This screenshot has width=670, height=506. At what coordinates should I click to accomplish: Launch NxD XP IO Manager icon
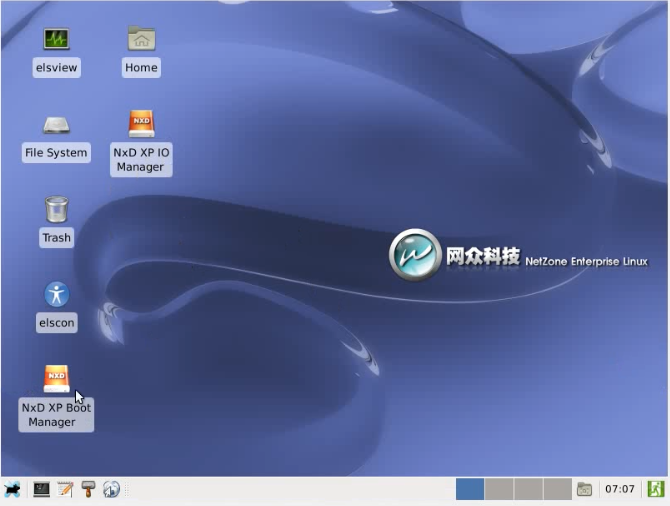tap(141, 124)
